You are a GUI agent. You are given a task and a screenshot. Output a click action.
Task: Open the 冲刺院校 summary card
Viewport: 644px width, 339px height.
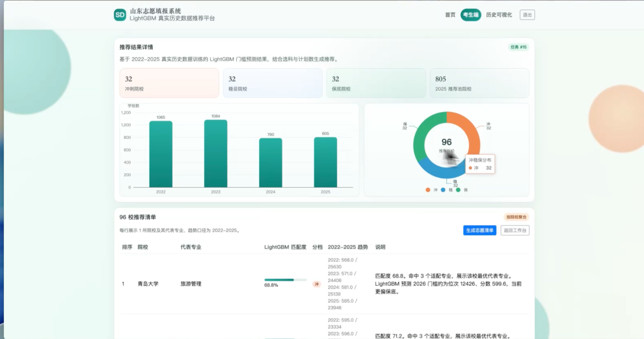point(169,83)
